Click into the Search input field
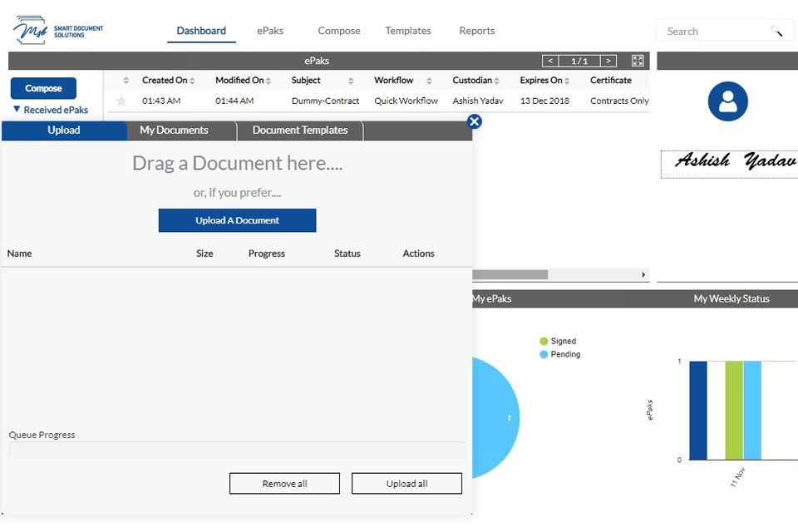 tap(715, 32)
